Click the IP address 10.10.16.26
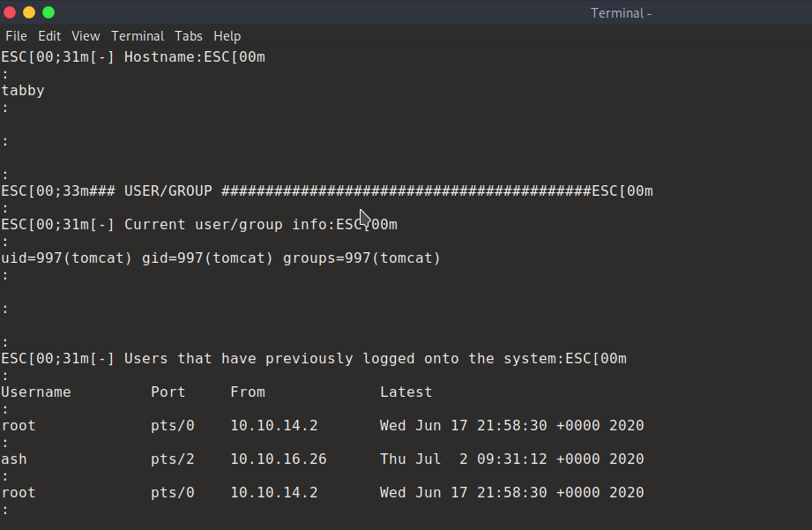This screenshot has height=530, width=812. tap(273, 459)
